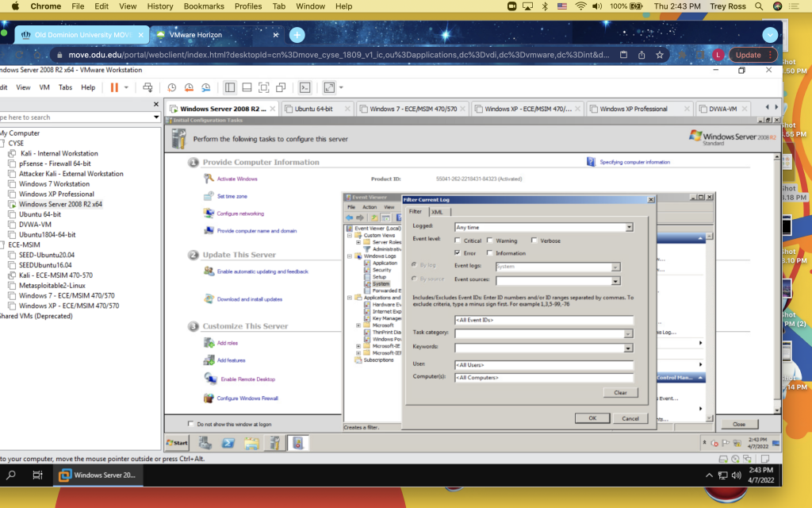Screen dimensions: 812x508
Task: Click the Chrome share page icon
Action: click(642, 55)
